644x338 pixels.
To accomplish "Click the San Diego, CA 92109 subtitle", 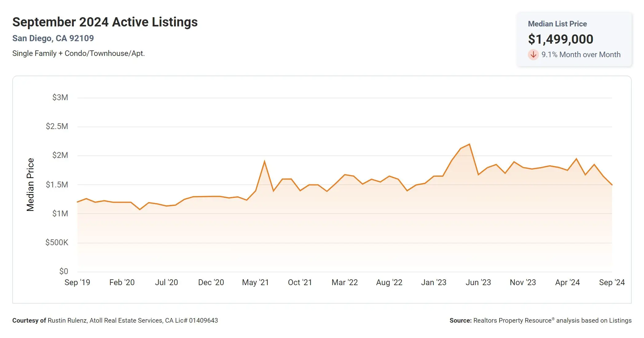I will coord(53,38).
